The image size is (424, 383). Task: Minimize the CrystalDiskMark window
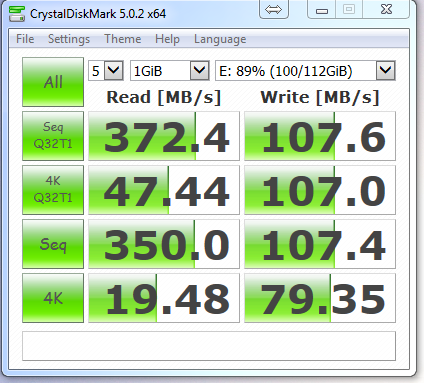[322, 9]
